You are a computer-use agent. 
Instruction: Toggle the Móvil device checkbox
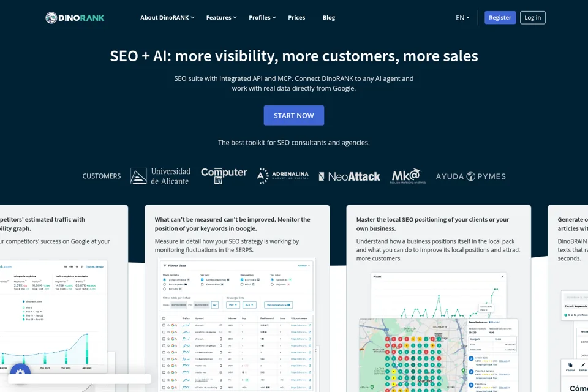coord(242,284)
